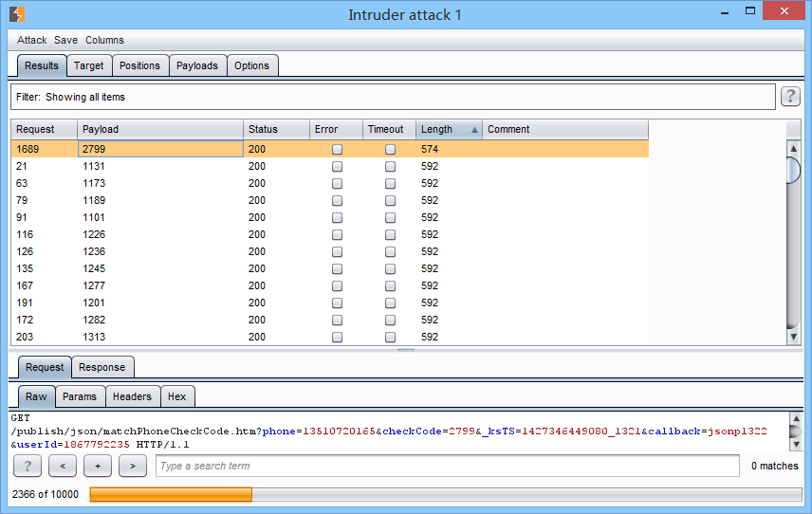Image resolution: width=812 pixels, height=514 pixels.
Task: Sort by Status column header
Action: pyautogui.click(x=276, y=129)
